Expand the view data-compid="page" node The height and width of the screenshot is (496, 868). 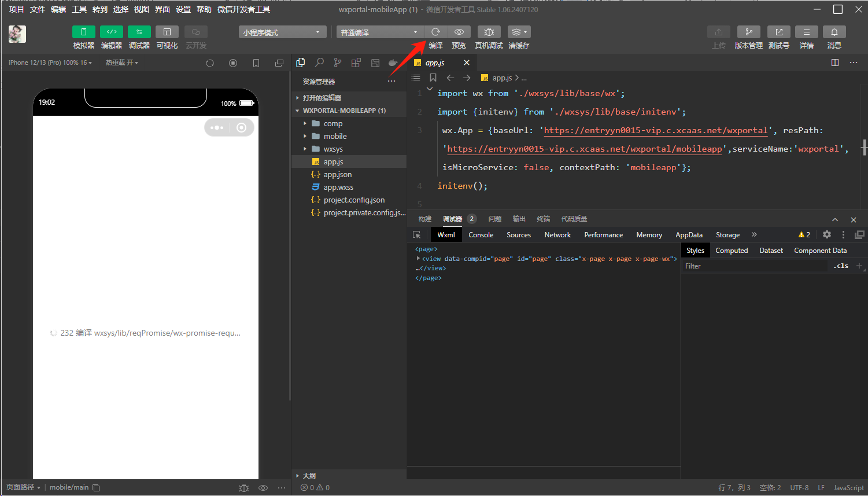[418, 259]
